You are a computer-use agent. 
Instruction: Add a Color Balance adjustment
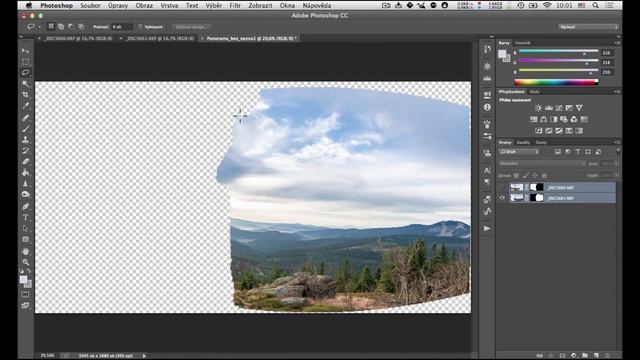[x=544, y=120]
